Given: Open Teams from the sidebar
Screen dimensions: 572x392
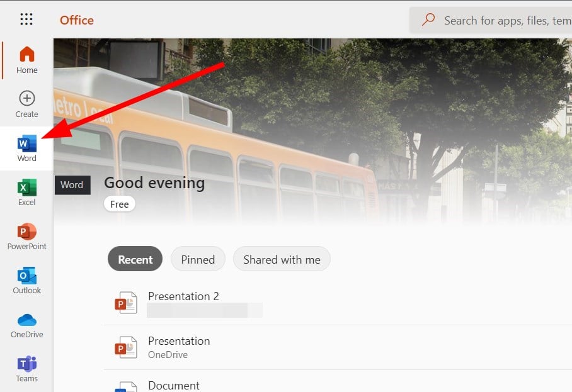Looking at the screenshot, I should coord(26,369).
